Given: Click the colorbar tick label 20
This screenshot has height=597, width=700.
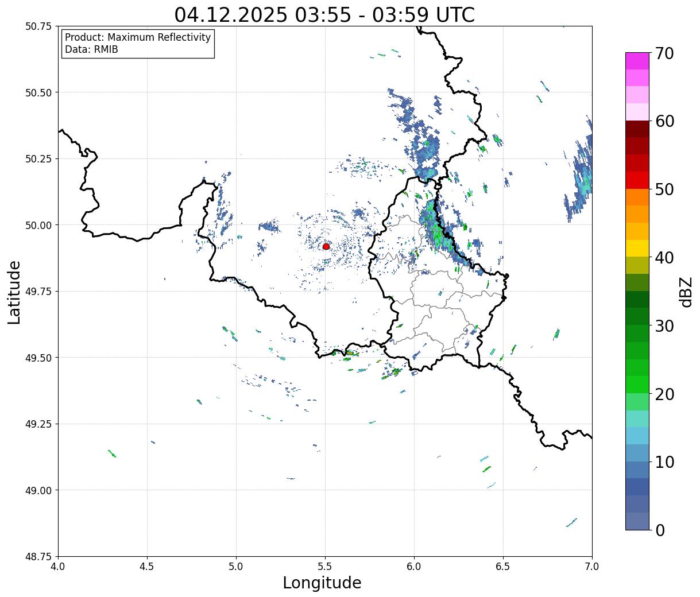Looking at the screenshot, I should 664,394.
